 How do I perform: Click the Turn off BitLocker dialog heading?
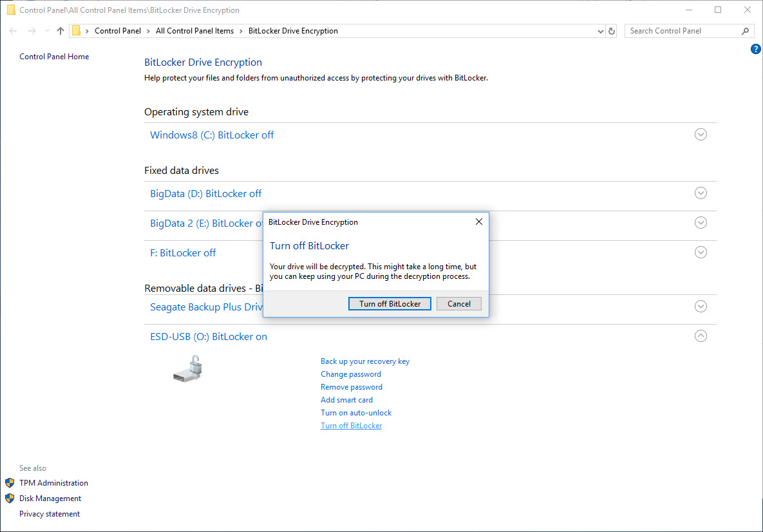pyautogui.click(x=310, y=246)
